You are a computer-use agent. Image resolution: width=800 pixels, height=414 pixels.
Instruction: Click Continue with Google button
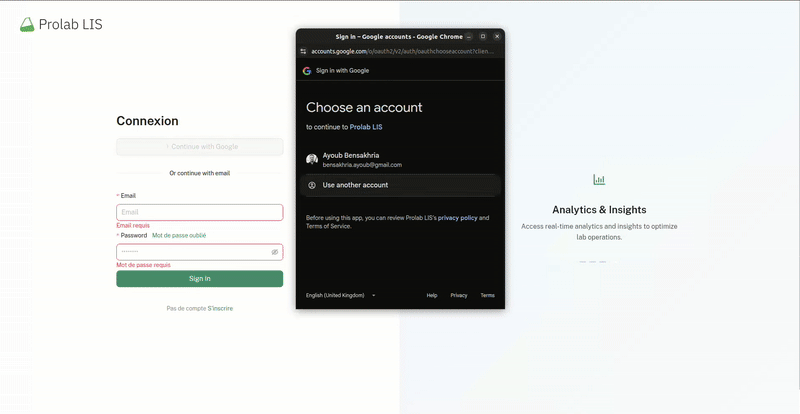(199, 147)
